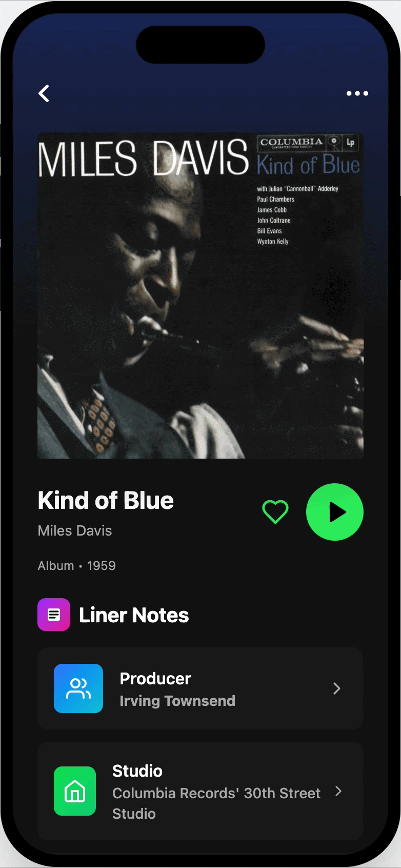Image resolution: width=401 pixels, height=868 pixels.
Task: Open the Producer label
Action: point(155,679)
